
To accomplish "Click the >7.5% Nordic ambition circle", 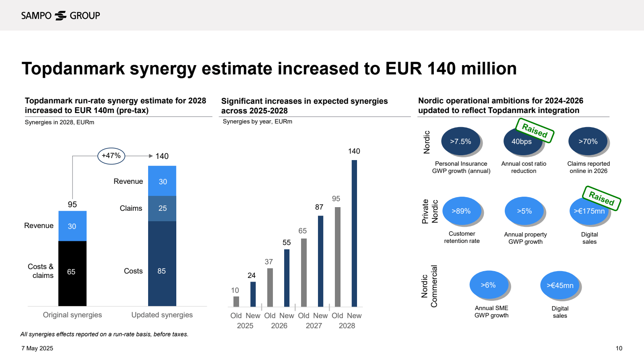I will (x=461, y=141).
